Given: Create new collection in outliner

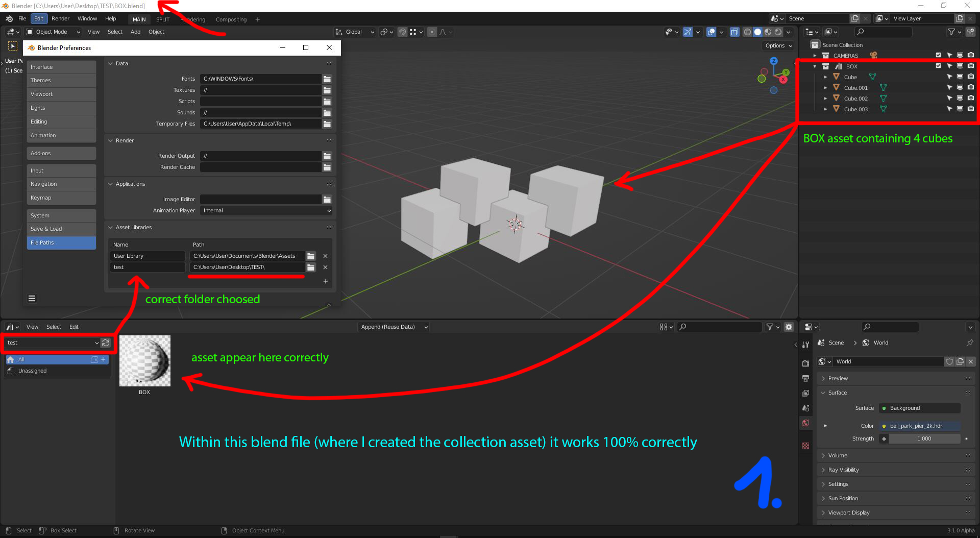Looking at the screenshot, I should [970, 32].
